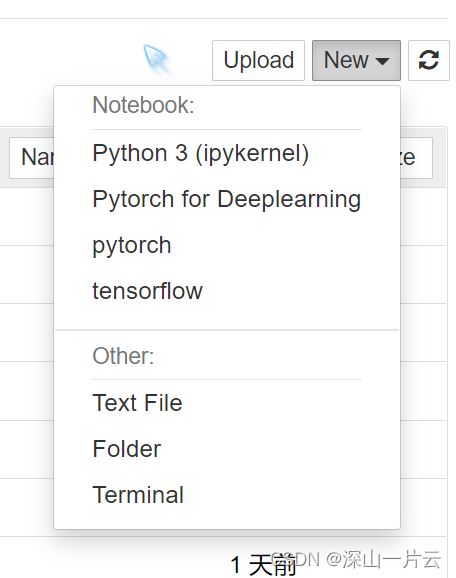Sort by the Name column button

32,158
